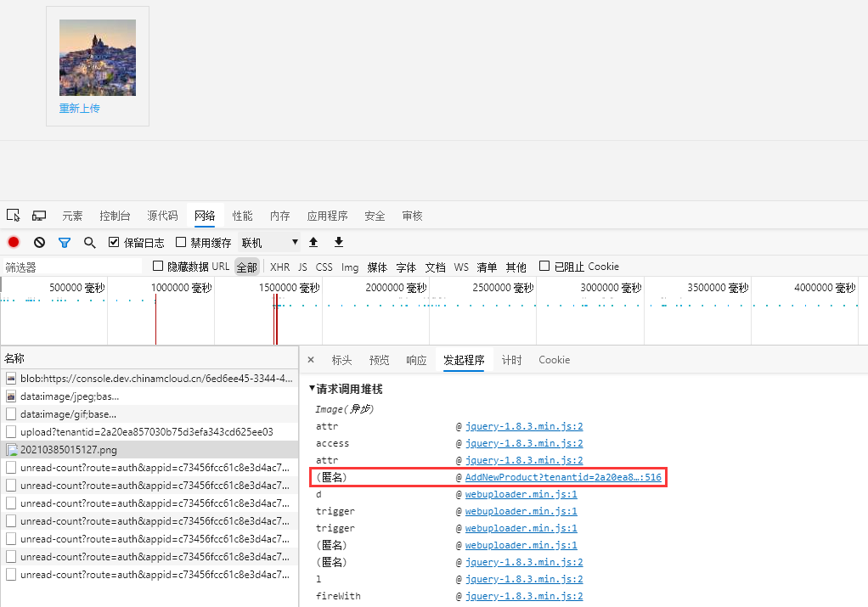Select the 发起程序 details tab
This screenshot has width=868, height=607.
[x=464, y=360]
